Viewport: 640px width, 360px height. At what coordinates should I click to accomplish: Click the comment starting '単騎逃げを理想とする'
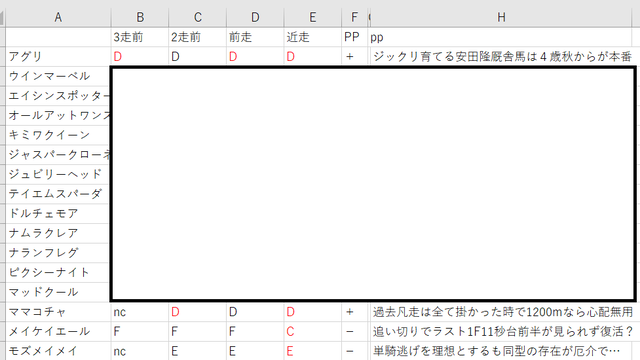point(496,351)
